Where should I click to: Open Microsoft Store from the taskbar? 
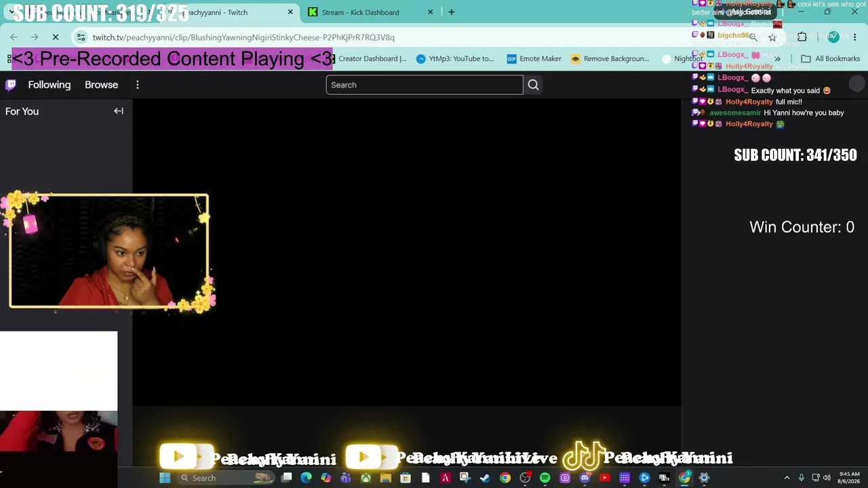pos(406,478)
